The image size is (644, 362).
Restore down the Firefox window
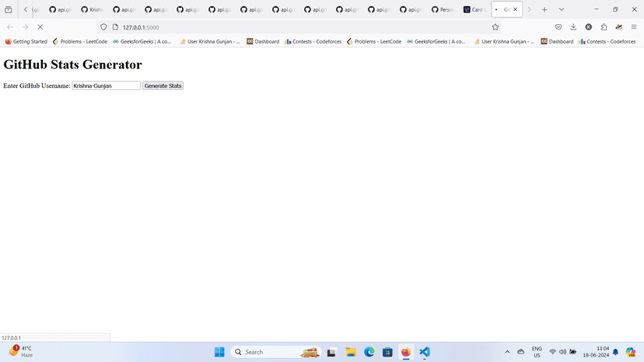pyautogui.click(x=615, y=9)
